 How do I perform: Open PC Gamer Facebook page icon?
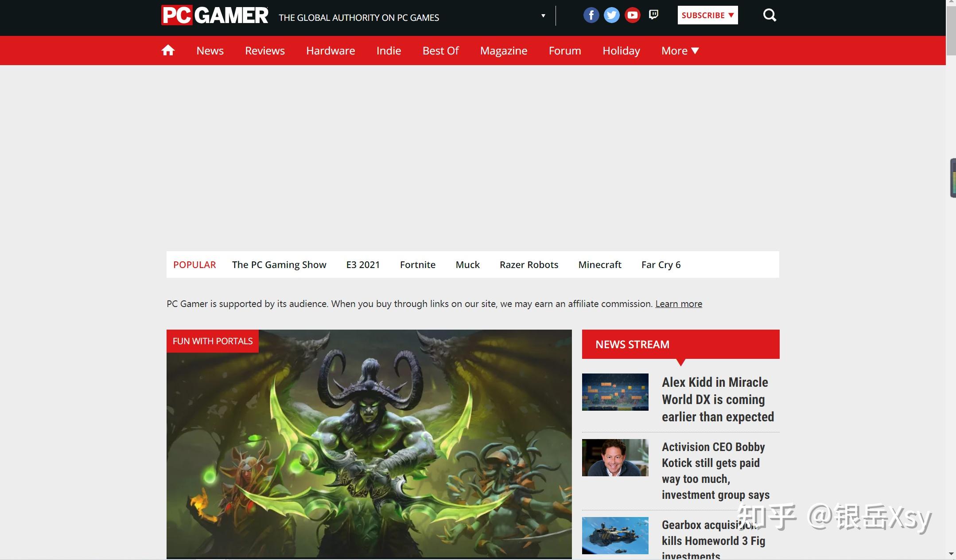[591, 16]
